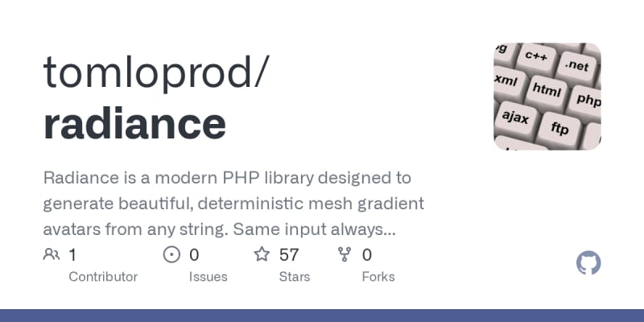Click the 57 stars count

click(x=289, y=255)
